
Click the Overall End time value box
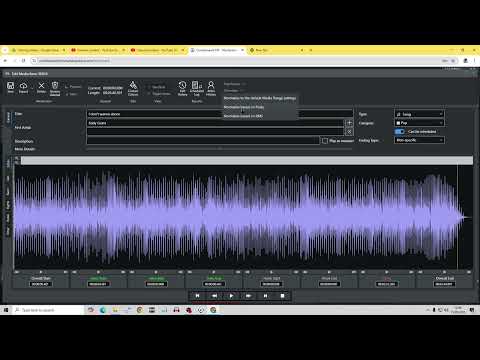[x=444, y=284]
